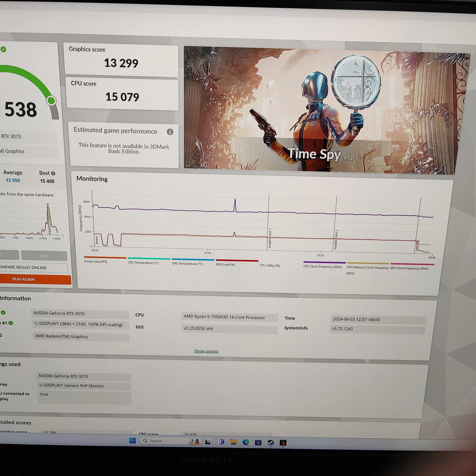Click the 3DMark Basic Edition notice text
476x476 pixels.
click(x=124, y=149)
